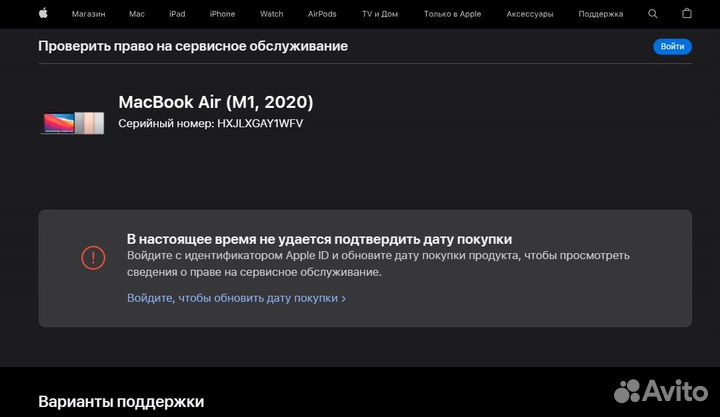Follow the Войдите, чтобы обновить дату покупки link
720x417 pixels.
[236, 298]
